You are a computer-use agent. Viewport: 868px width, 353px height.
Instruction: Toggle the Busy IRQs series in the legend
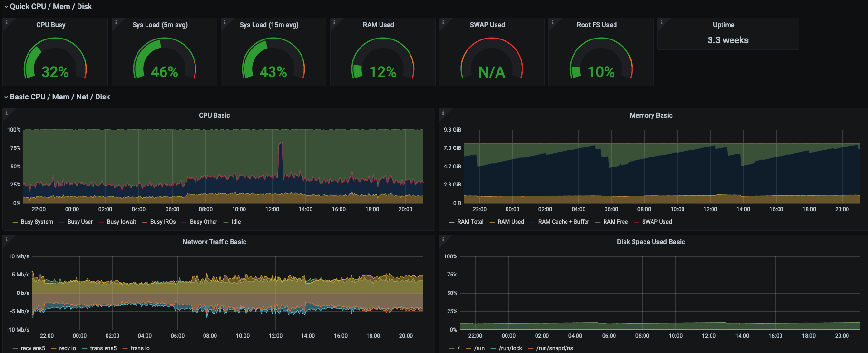click(x=163, y=222)
